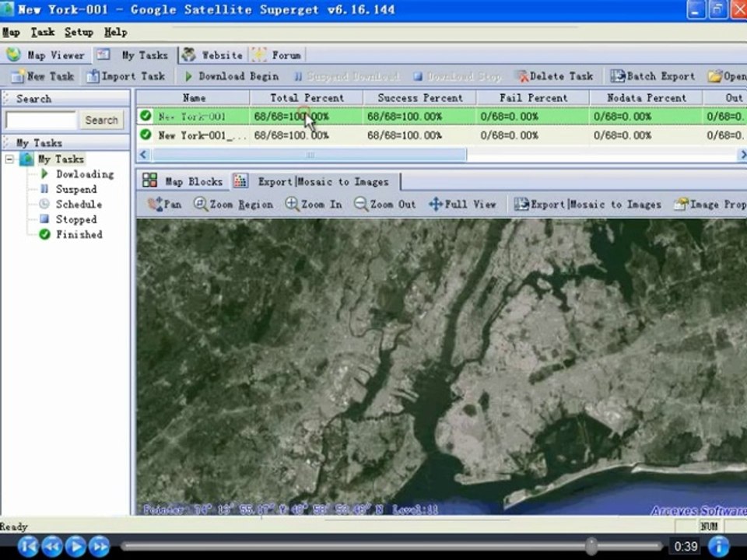Open the Map menu

11,32
